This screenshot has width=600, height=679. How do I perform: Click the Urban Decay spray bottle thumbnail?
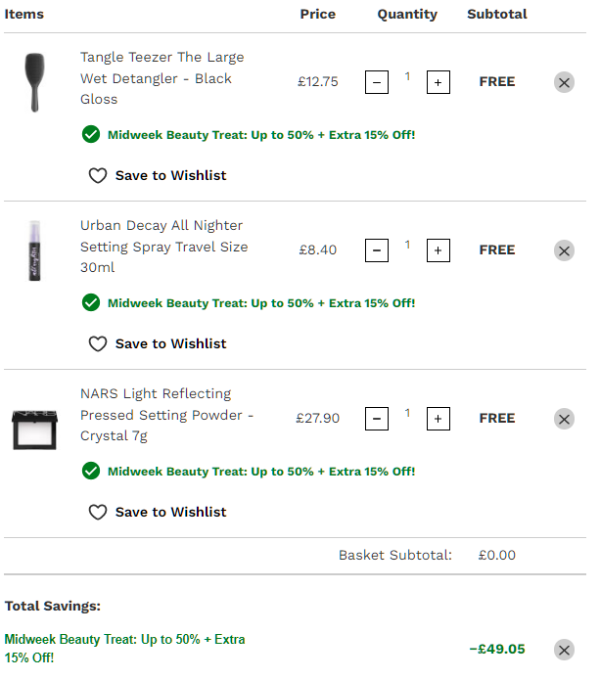35,250
